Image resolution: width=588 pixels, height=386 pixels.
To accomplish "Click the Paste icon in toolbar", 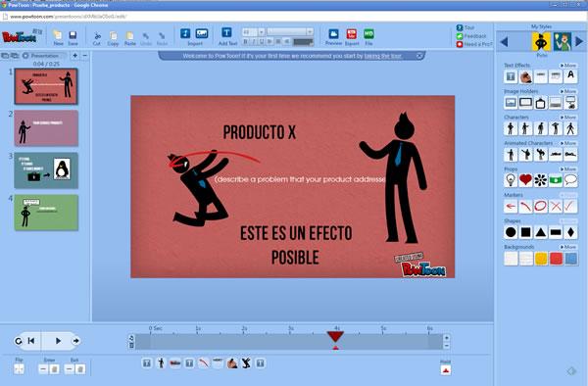I will click(129, 35).
